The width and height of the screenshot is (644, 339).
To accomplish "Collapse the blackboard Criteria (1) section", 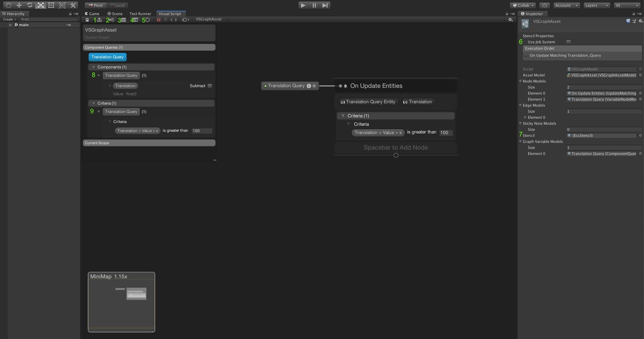I will (93, 103).
